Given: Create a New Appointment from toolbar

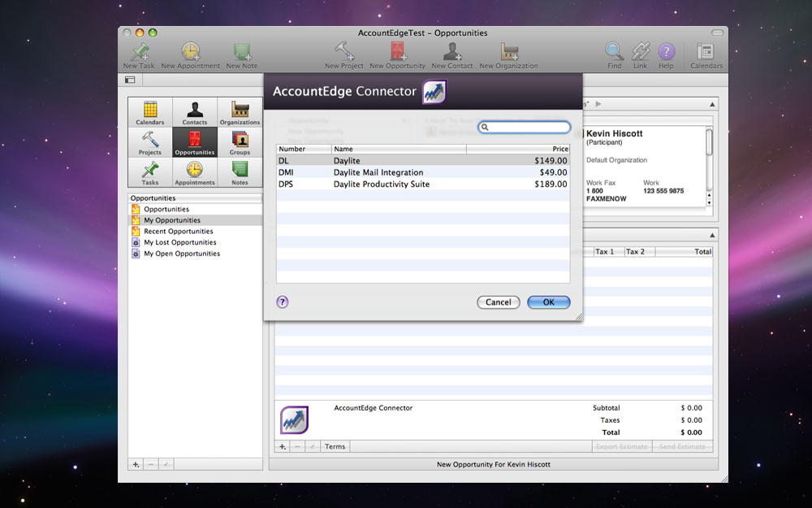Looking at the screenshot, I should click(190, 55).
